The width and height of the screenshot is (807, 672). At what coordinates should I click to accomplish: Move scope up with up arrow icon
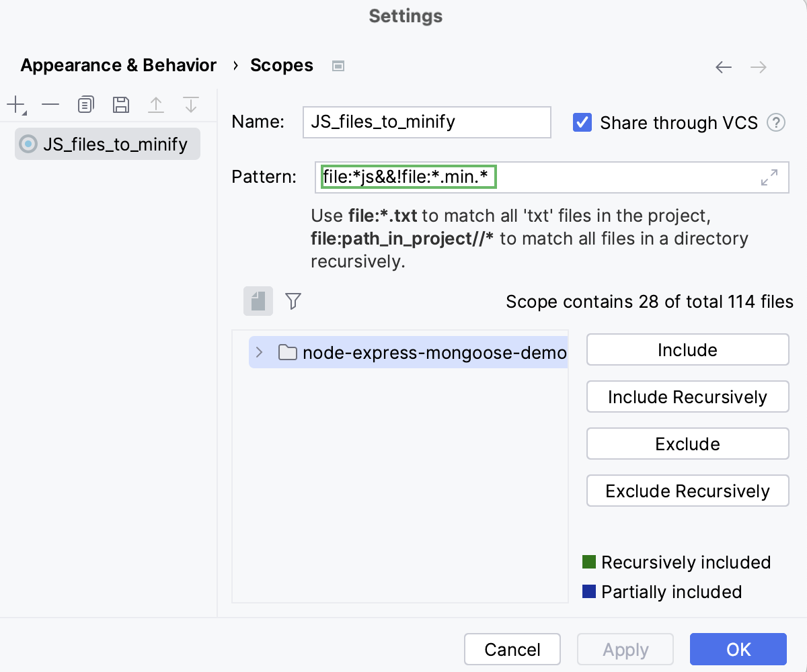(x=156, y=105)
